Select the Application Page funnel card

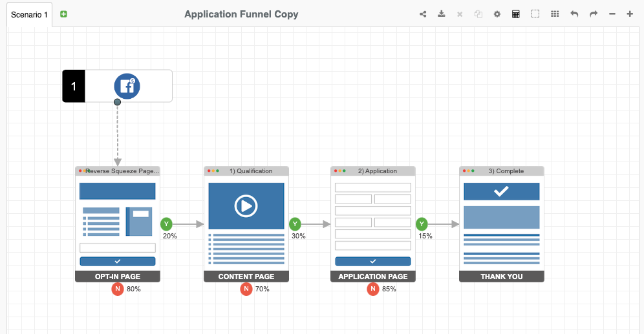pyautogui.click(x=373, y=224)
